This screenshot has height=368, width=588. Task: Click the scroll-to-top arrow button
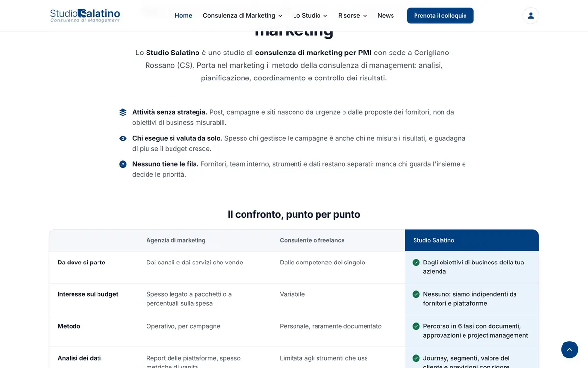569,349
